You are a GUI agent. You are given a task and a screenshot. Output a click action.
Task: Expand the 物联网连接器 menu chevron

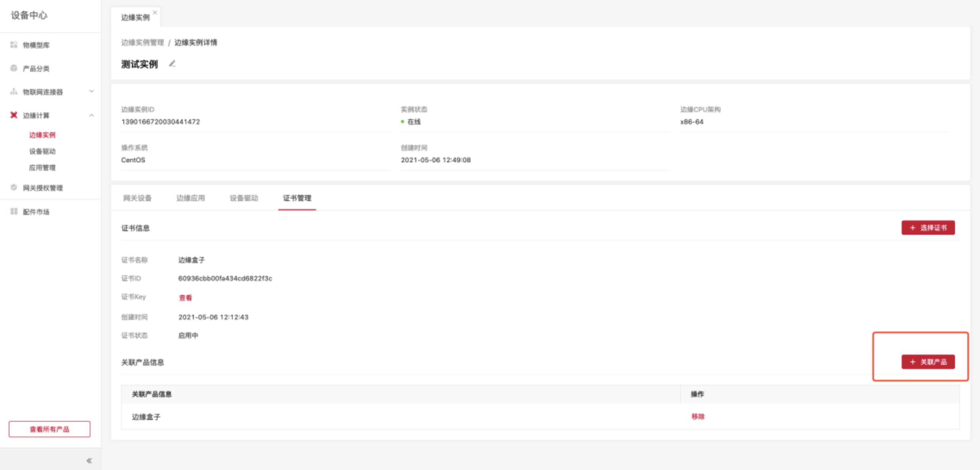(91, 91)
